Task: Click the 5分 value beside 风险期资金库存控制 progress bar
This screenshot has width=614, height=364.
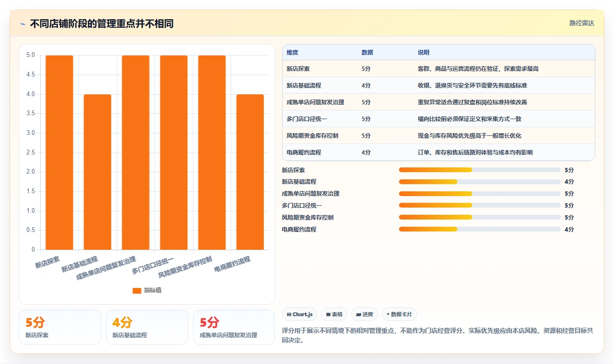Action: [569, 218]
